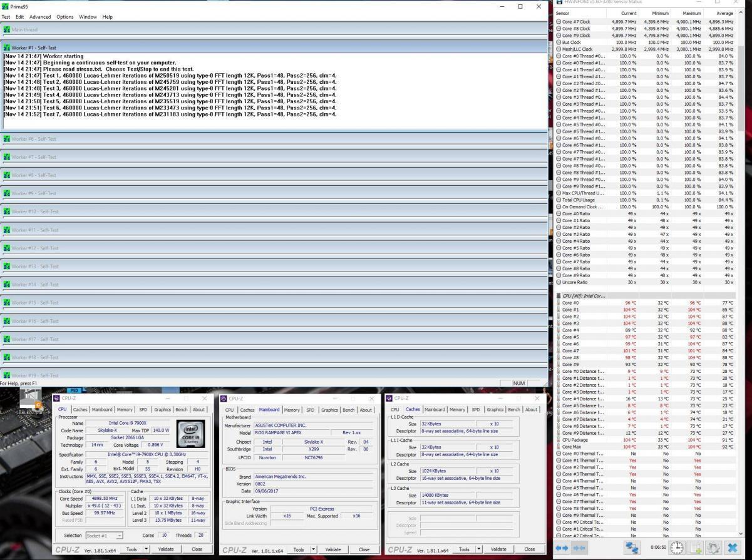This screenshot has height=560, width=752.
Task: Switch to About tab in Caches CPU-Z window
Action: [531, 410]
